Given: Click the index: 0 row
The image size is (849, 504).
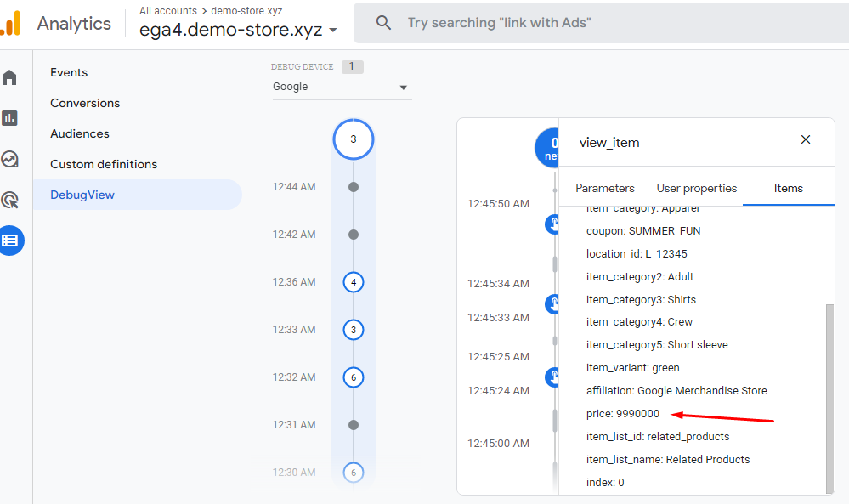Looking at the screenshot, I should pyautogui.click(x=605, y=483).
